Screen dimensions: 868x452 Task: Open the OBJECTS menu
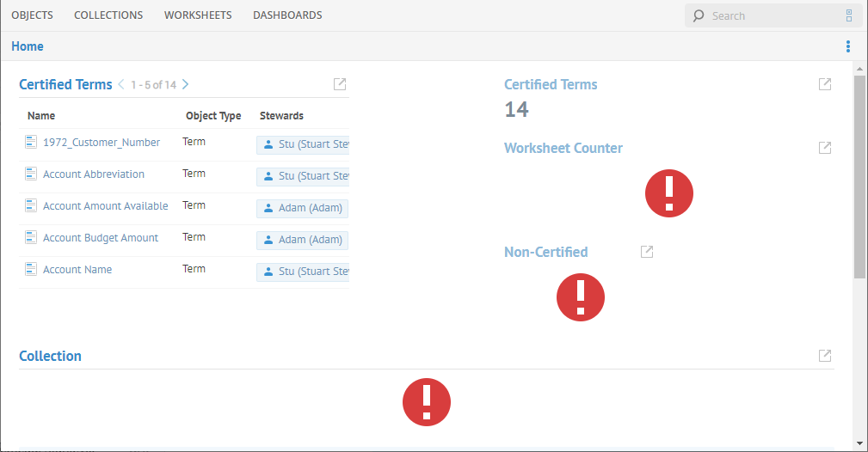tap(32, 15)
